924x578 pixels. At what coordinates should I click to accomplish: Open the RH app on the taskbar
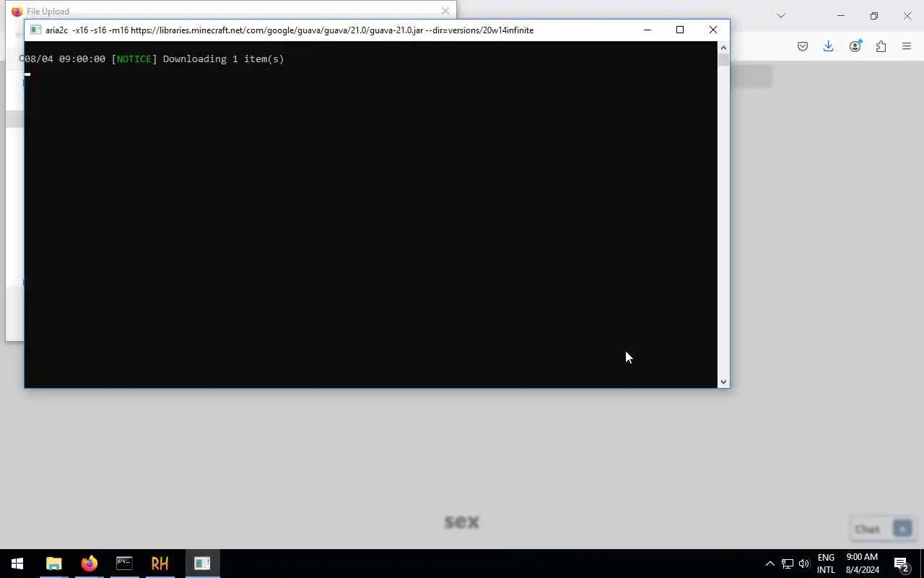[x=160, y=564]
